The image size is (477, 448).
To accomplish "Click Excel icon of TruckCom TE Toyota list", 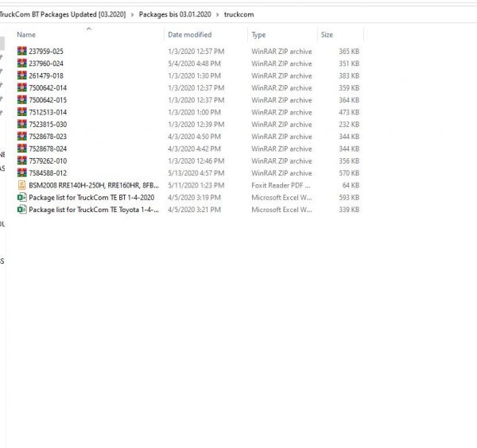I will [x=22, y=210].
